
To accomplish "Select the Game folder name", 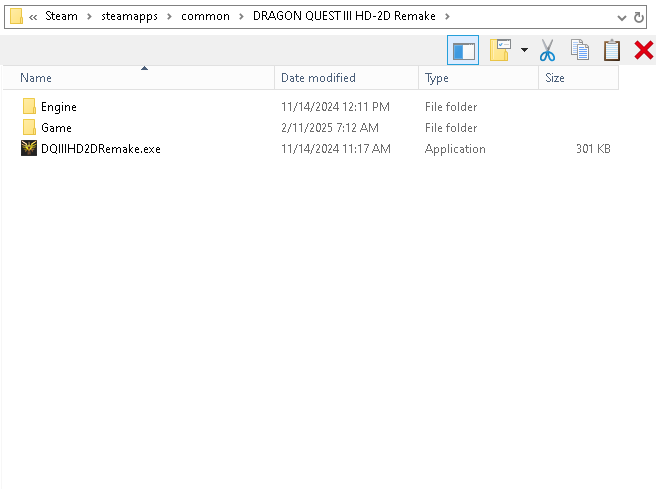I will click(56, 128).
